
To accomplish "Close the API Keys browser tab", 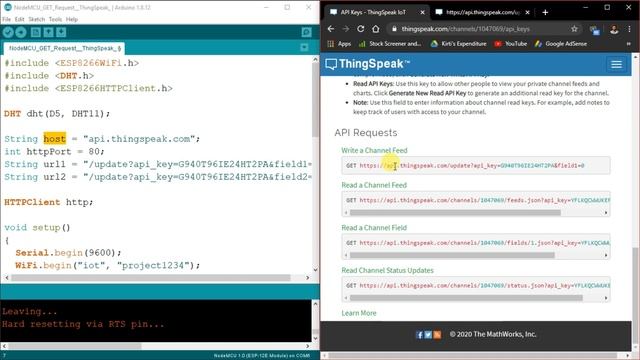I will [x=422, y=12].
